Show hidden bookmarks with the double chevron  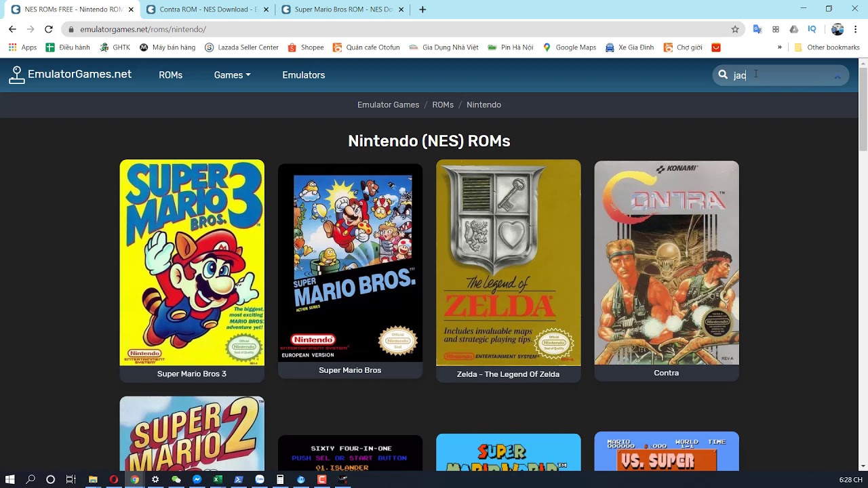[x=780, y=47]
